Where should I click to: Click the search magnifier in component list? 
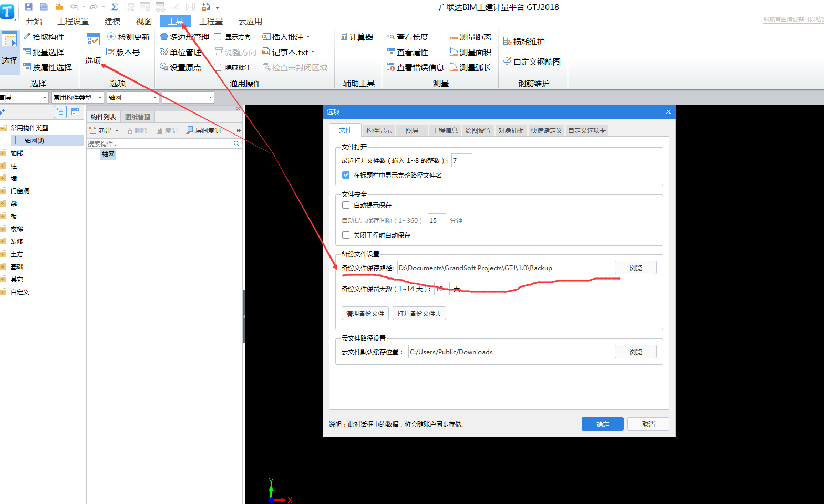point(236,143)
